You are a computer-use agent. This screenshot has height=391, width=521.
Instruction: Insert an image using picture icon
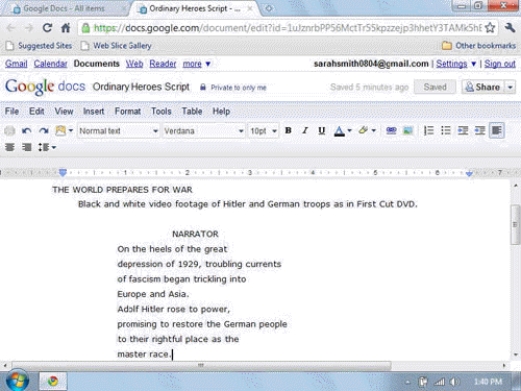408,131
